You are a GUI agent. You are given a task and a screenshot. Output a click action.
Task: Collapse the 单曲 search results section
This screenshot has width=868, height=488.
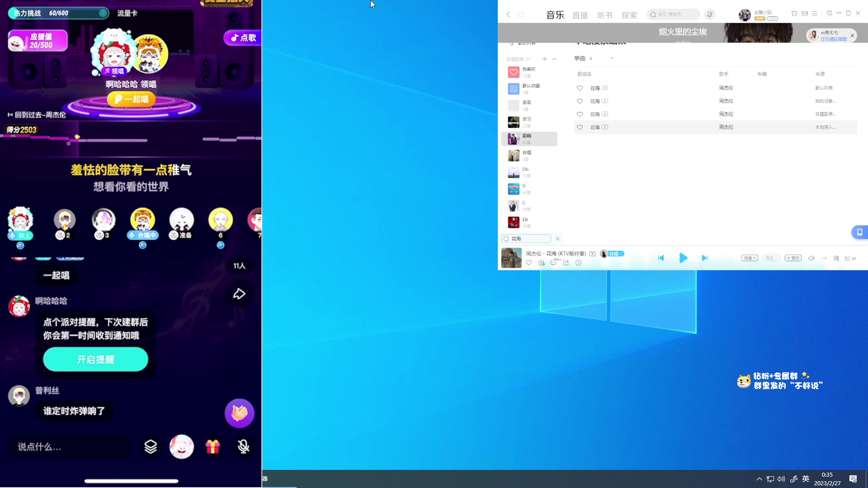click(x=612, y=58)
